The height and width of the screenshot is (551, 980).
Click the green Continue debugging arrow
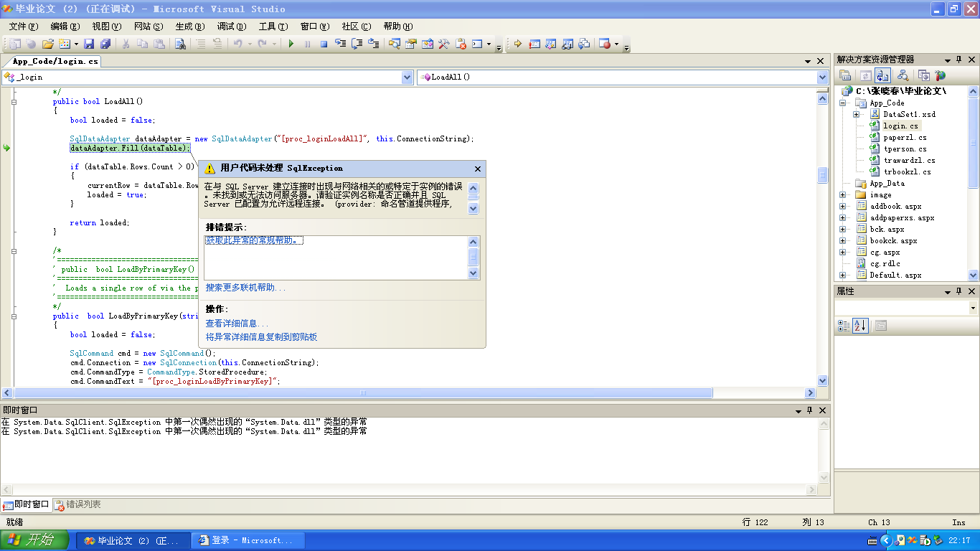click(291, 44)
